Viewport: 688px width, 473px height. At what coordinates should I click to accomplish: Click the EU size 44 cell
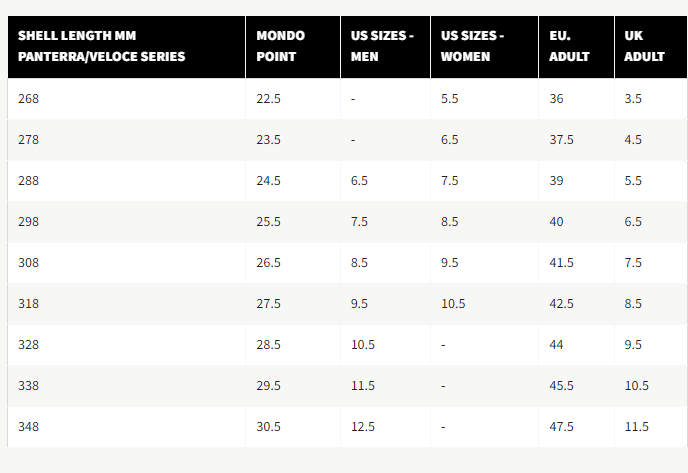[557, 345]
